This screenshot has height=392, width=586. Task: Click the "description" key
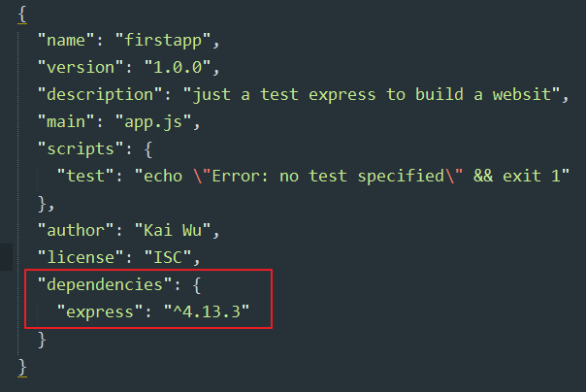(100, 95)
